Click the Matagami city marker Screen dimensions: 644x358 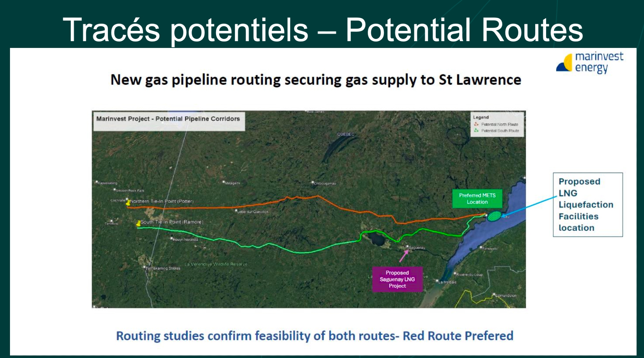(x=223, y=182)
